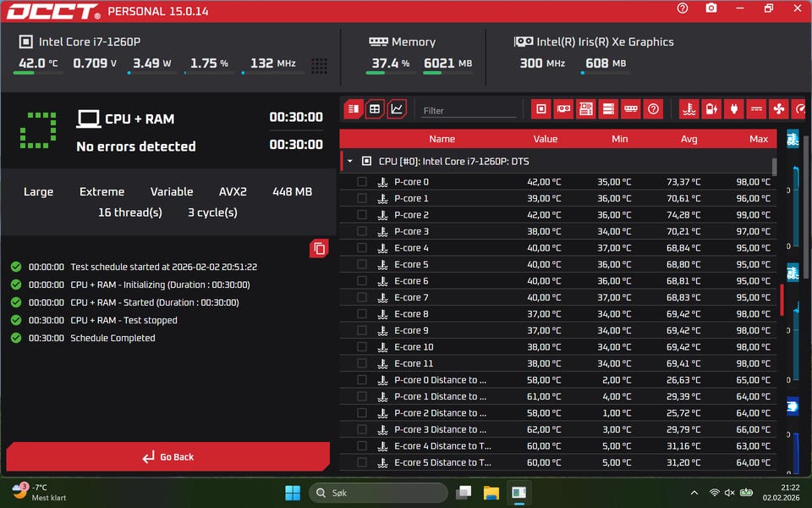This screenshot has height=508, width=812.
Task: Click the Memory usage 37.4 % bar
Action: coord(391,73)
